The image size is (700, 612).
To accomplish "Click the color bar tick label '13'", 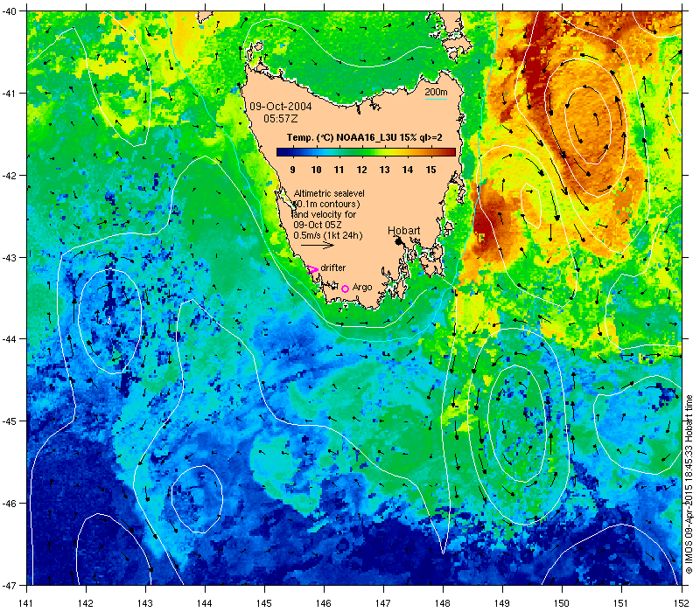I will tap(384, 170).
